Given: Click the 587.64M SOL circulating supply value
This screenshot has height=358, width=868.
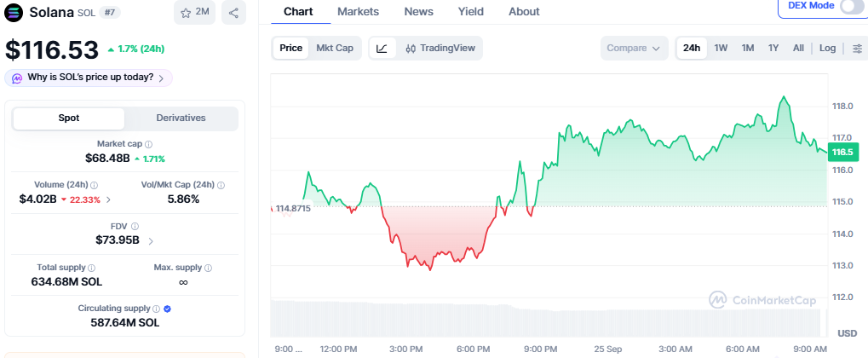Looking at the screenshot, I should click(125, 323).
